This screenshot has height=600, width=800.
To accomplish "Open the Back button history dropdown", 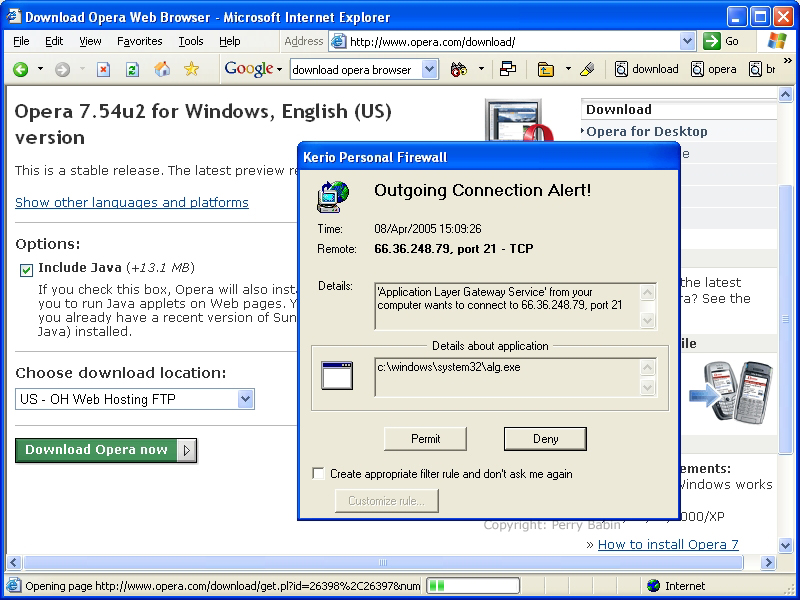I will click(x=40, y=69).
